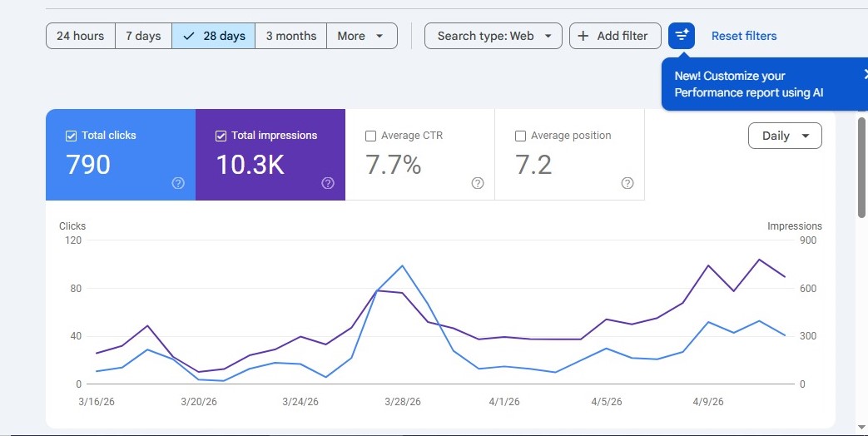Click the 790 total clicks value
Viewport: 868px width, 436px height.
[x=88, y=165]
